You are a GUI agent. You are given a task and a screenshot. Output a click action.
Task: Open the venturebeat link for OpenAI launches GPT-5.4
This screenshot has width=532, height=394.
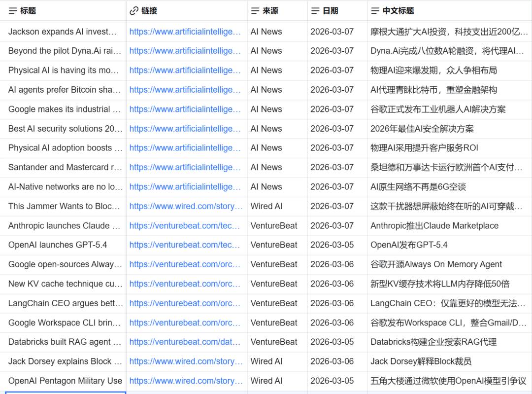tap(185, 245)
